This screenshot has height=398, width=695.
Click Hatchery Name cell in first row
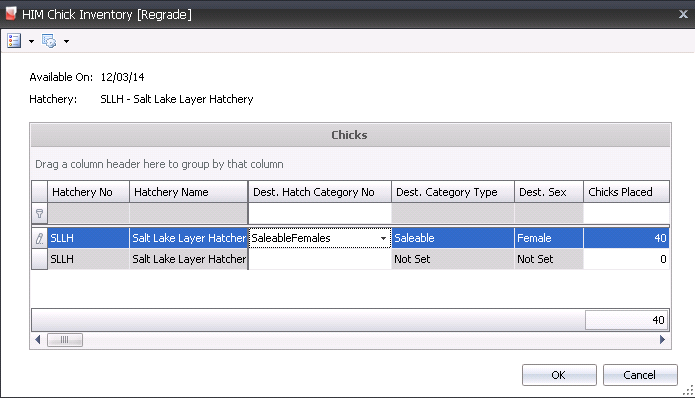pyautogui.click(x=188, y=238)
